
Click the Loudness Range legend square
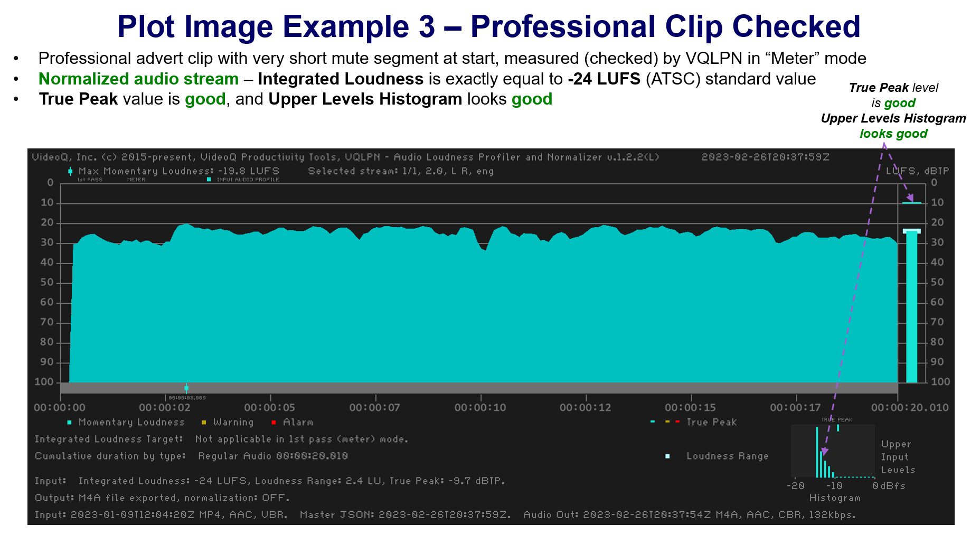pos(667,456)
